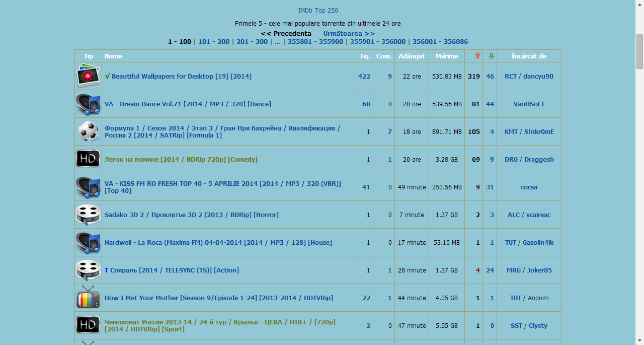The image size is (644, 345).
Task: View 31 leechers for KISS FM TOP 40
Action: pos(490,187)
